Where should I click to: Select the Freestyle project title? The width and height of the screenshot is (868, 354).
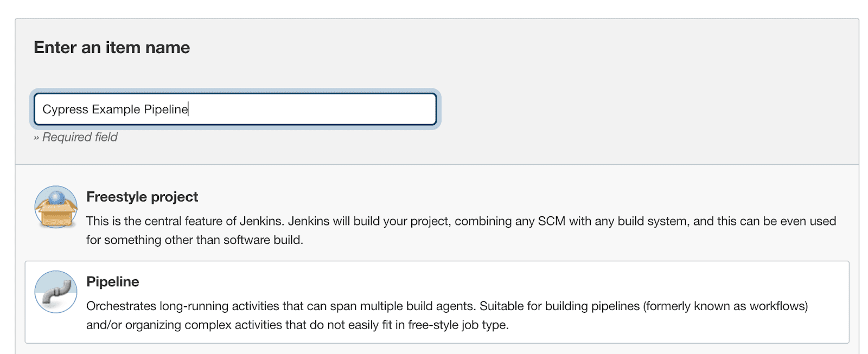142,197
